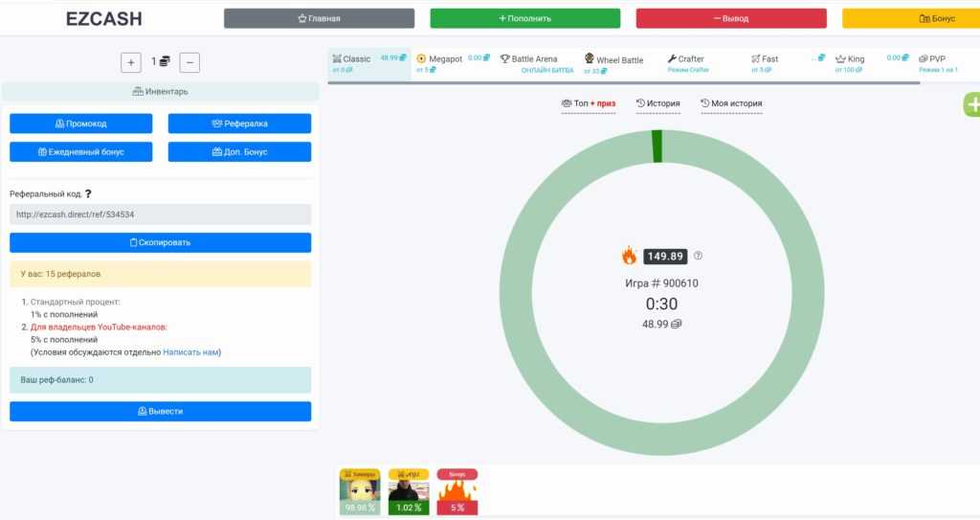Click the help icon beside 149.89 jackpot
The height and width of the screenshot is (520, 980).
pyautogui.click(x=698, y=256)
